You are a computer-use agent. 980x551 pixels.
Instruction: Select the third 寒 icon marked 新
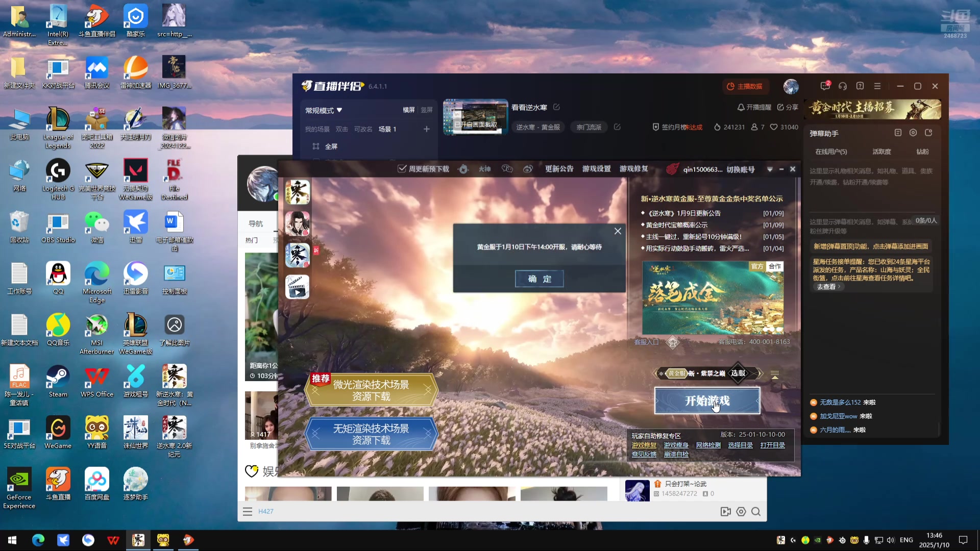coord(297,255)
